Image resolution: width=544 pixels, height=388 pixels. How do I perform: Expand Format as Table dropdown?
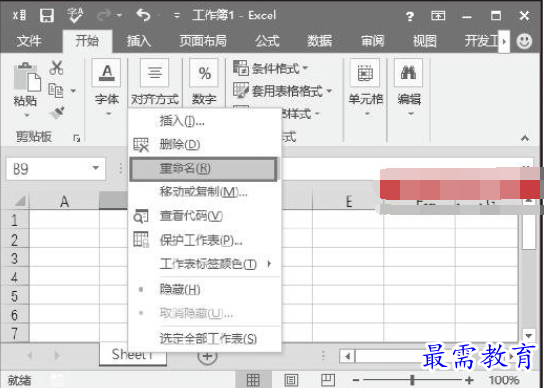pos(329,91)
